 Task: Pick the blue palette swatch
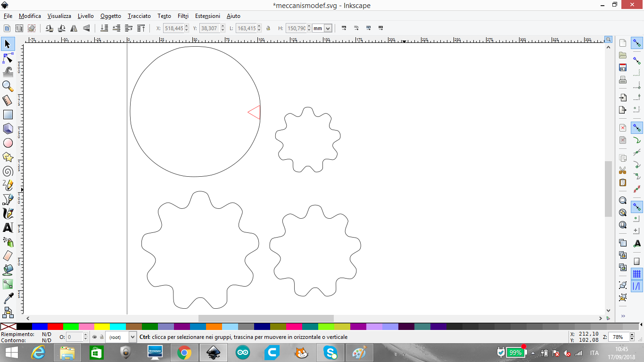pyautogui.click(x=40, y=326)
